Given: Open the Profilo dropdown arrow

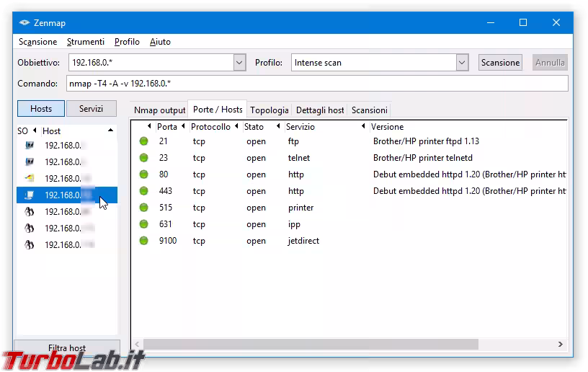Looking at the screenshot, I should [x=462, y=63].
